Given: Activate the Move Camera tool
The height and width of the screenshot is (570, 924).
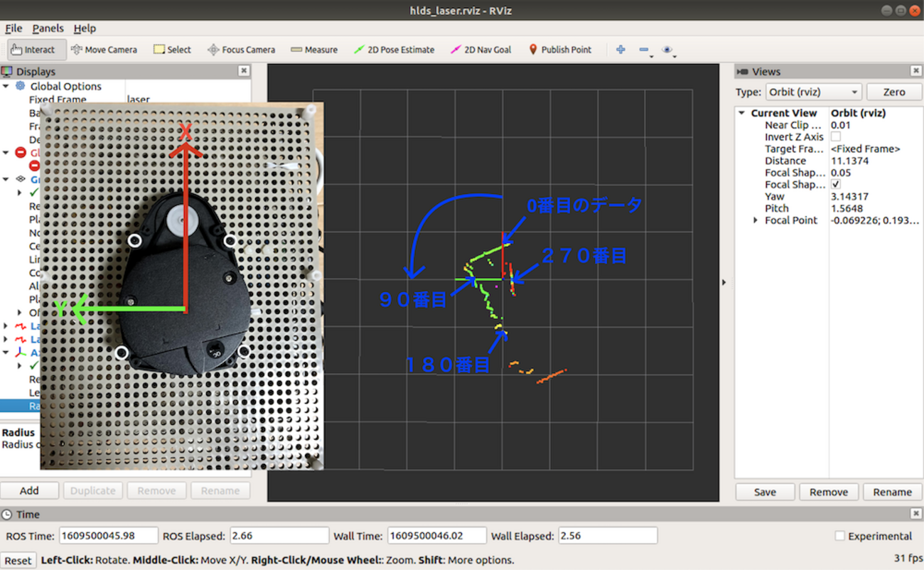Looking at the screenshot, I should (x=104, y=50).
